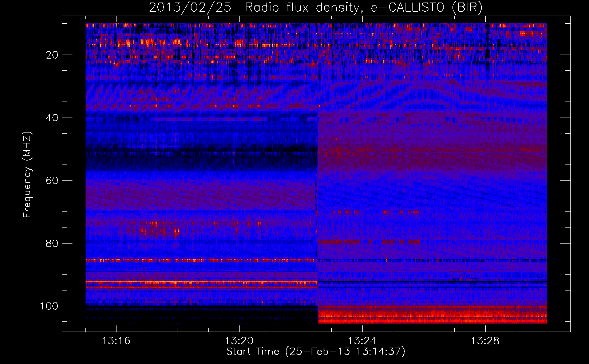Click the plot title '2013/02/25 Radio flux density'
This screenshot has height=364, width=589.
tap(316, 7)
